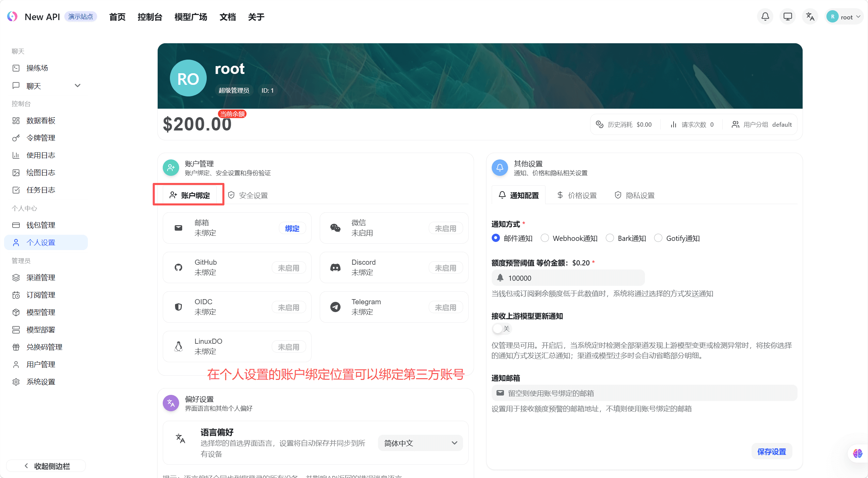This screenshot has width=868, height=478.
Task: Open the 简体中文 language dropdown
Action: tap(420, 443)
